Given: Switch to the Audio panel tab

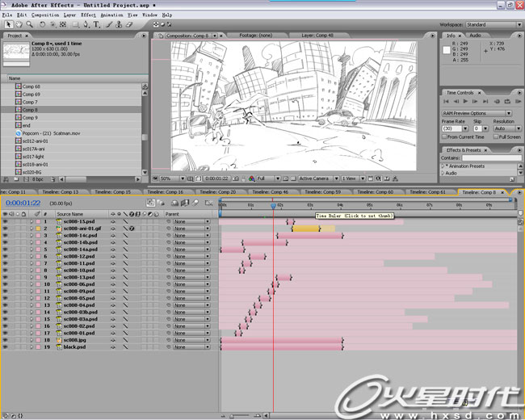Looking at the screenshot, I should click(x=475, y=36).
